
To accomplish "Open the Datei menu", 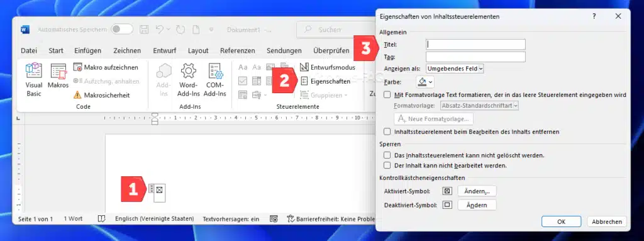I will point(29,50).
